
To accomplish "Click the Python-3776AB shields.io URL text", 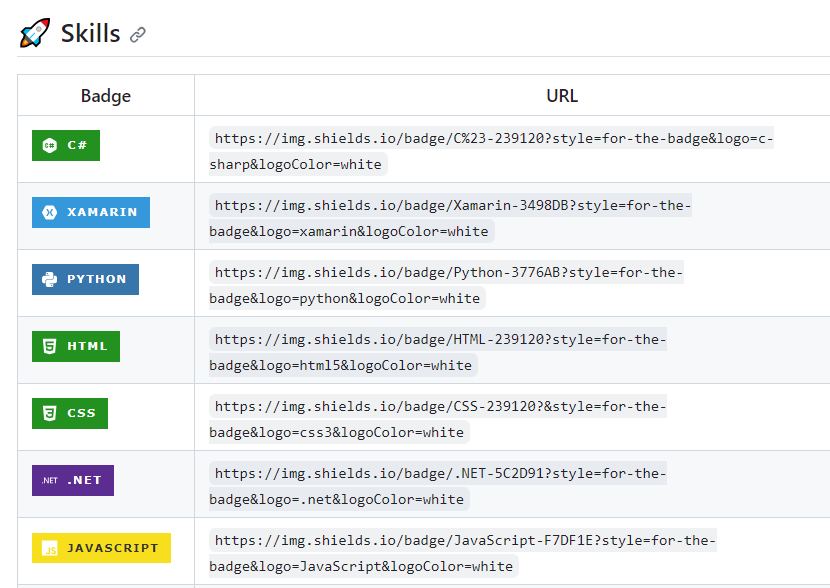I will point(446,285).
